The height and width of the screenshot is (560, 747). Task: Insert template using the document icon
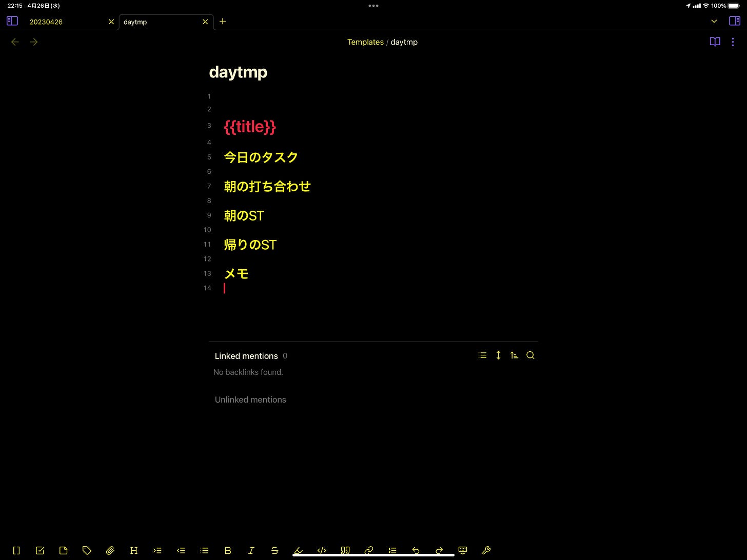[63, 550]
